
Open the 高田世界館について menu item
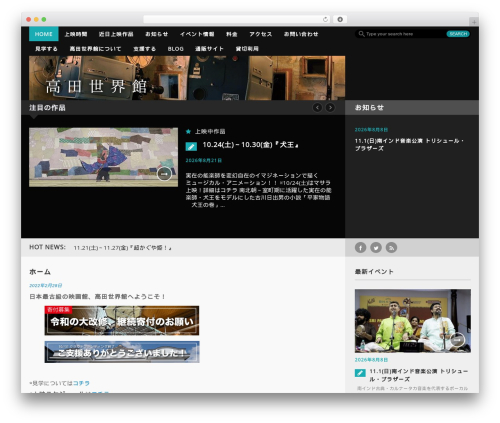click(95, 49)
